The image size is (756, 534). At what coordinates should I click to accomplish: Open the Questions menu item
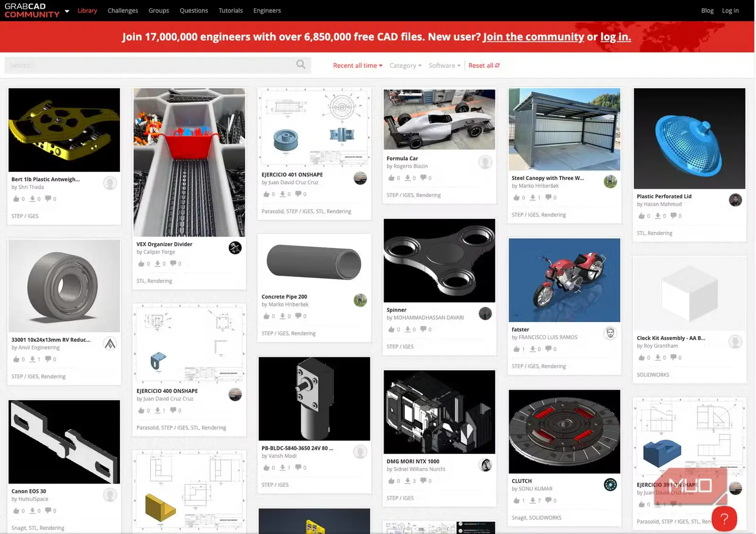(x=194, y=10)
